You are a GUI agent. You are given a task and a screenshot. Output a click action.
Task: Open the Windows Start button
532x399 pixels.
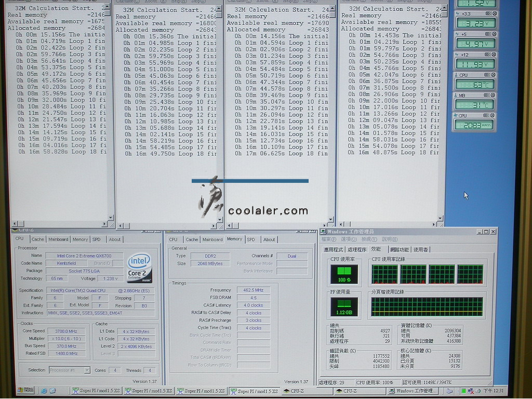(26, 390)
